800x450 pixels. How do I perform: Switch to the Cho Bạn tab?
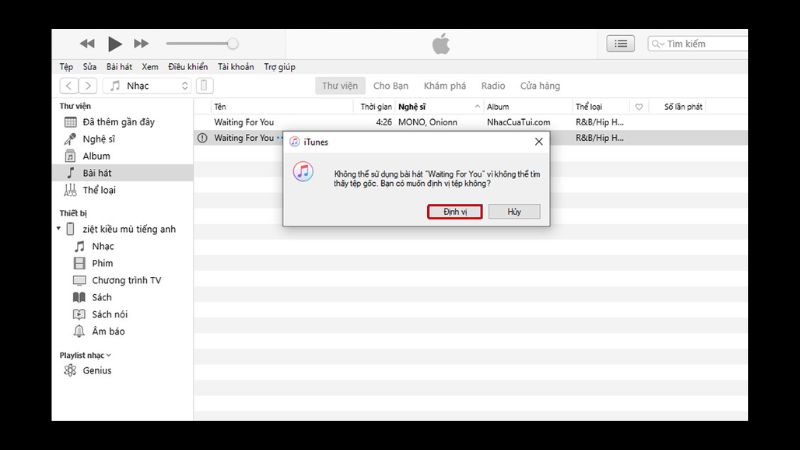pos(391,86)
